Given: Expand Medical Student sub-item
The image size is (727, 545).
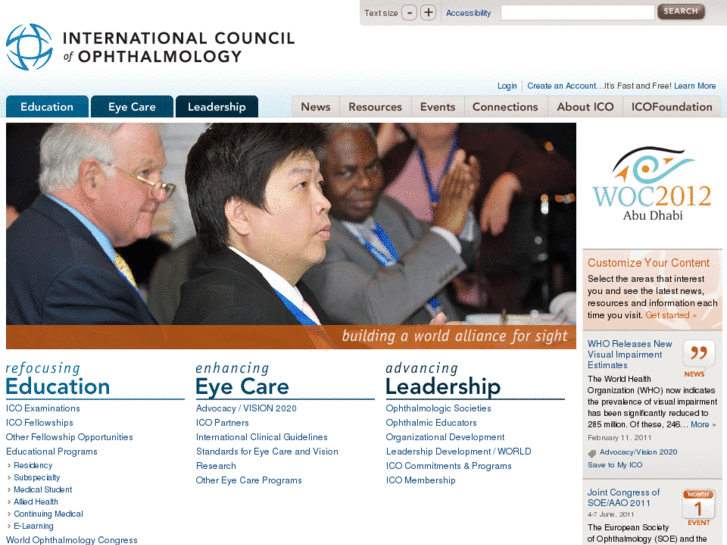Looking at the screenshot, I should [x=43, y=489].
